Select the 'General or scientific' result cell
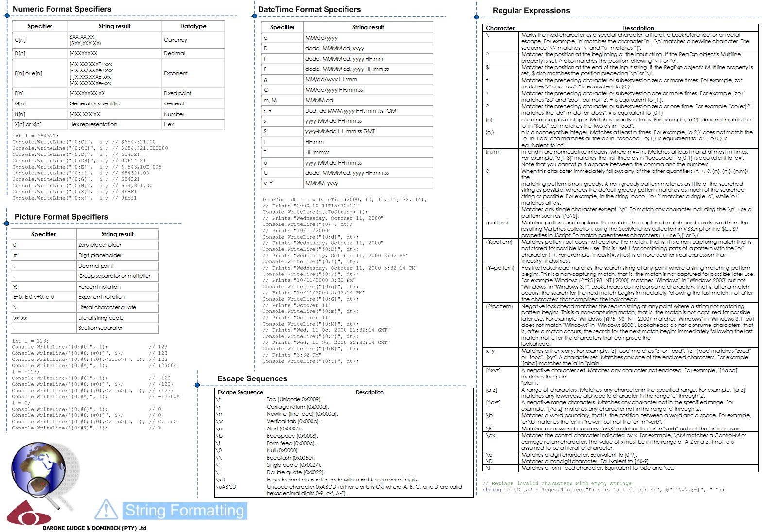This screenshot has width=762, height=532. (x=115, y=103)
